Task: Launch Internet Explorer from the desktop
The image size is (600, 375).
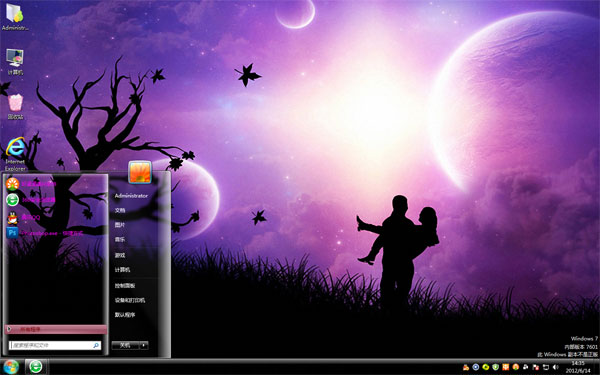Action: pyautogui.click(x=15, y=154)
